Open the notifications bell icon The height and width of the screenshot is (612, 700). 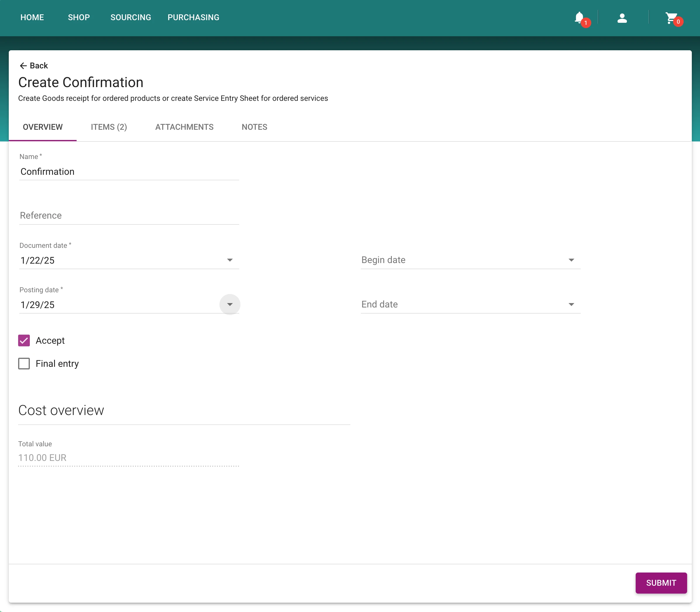pyautogui.click(x=579, y=18)
